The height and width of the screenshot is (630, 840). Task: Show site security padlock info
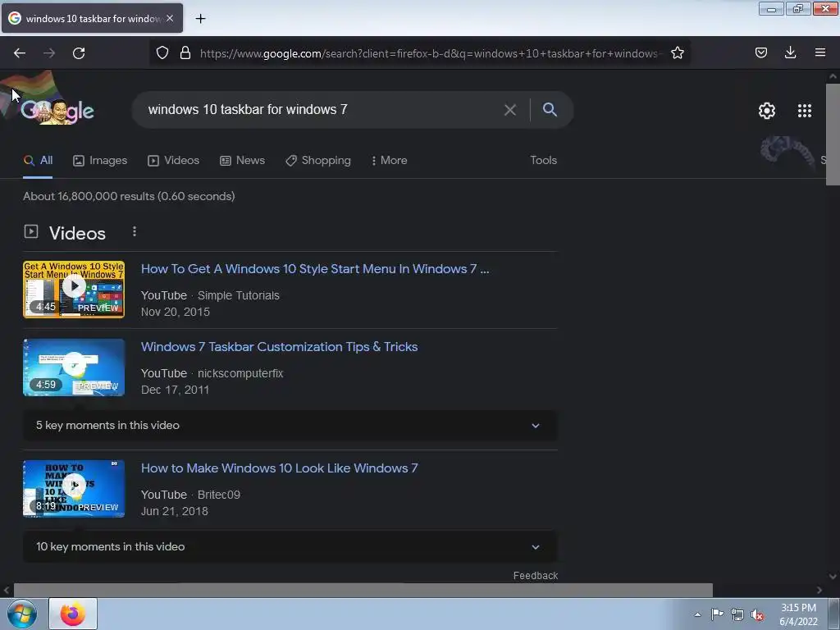point(185,52)
